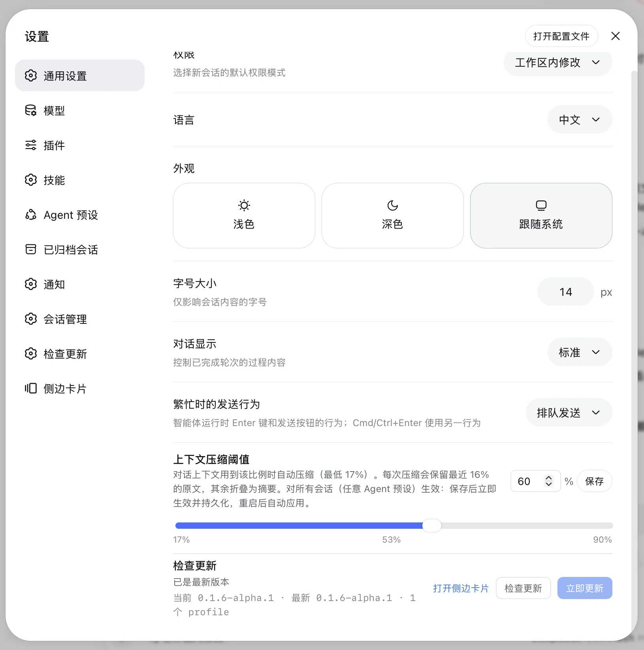Close the settings dialog with X

pos(616,36)
